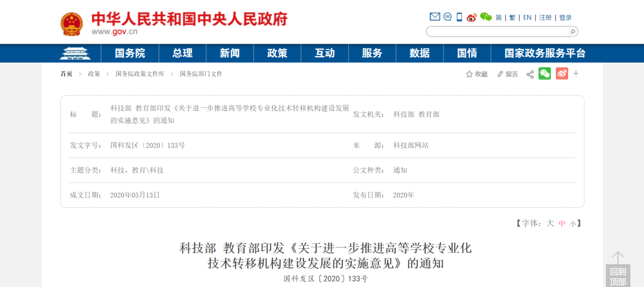Screen dimensions: 644x287
Task: Open the 新闻 nav menu
Action: (230, 54)
